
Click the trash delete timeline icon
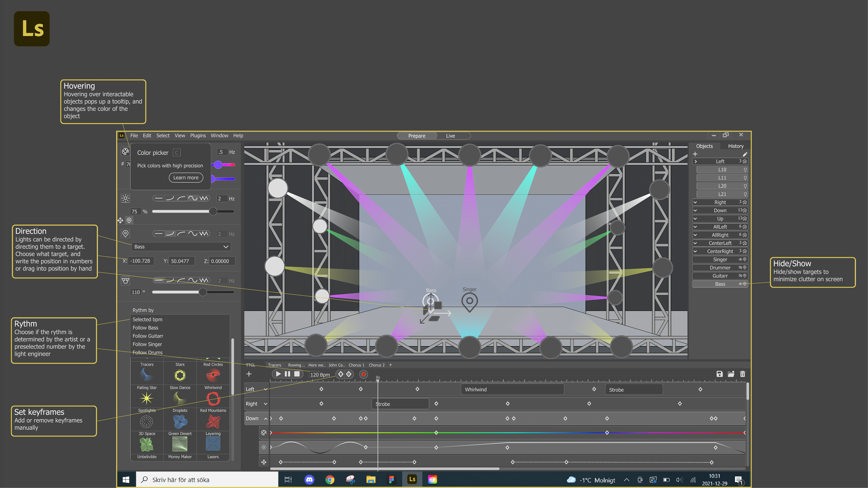(x=742, y=374)
